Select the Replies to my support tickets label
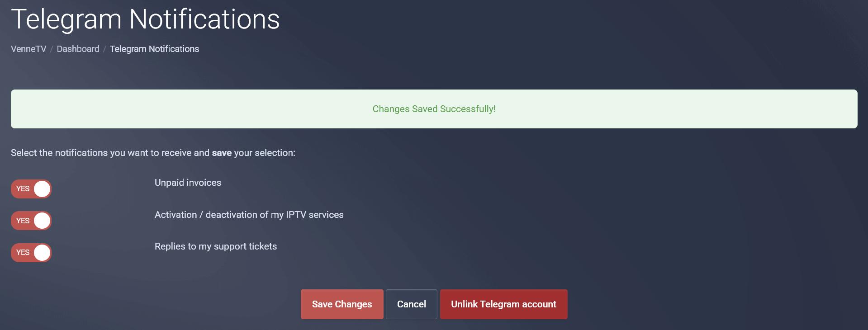This screenshot has height=330, width=868. coord(215,246)
